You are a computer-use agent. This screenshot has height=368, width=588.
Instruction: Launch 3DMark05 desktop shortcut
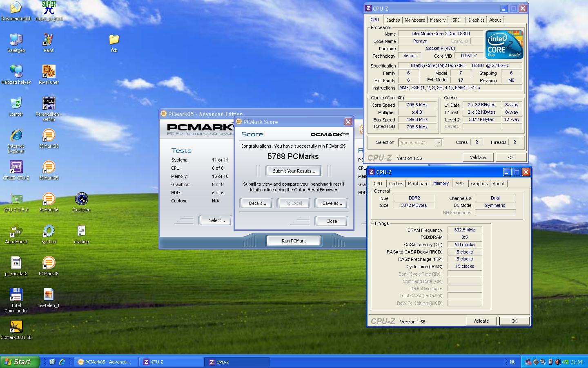pos(49,170)
